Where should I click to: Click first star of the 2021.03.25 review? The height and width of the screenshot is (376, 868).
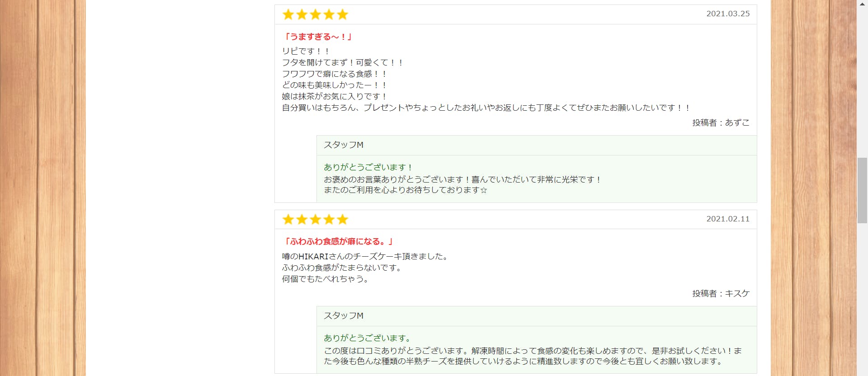point(288,14)
